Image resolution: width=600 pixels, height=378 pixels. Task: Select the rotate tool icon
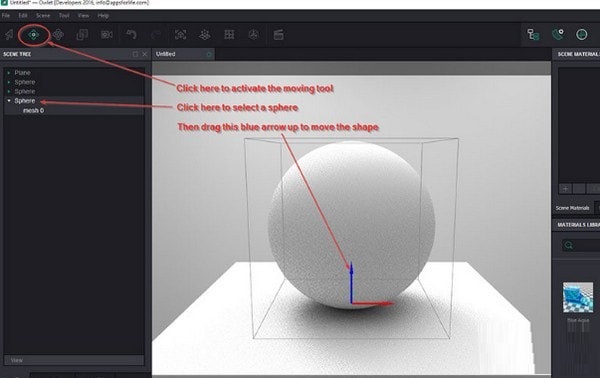click(58, 35)
